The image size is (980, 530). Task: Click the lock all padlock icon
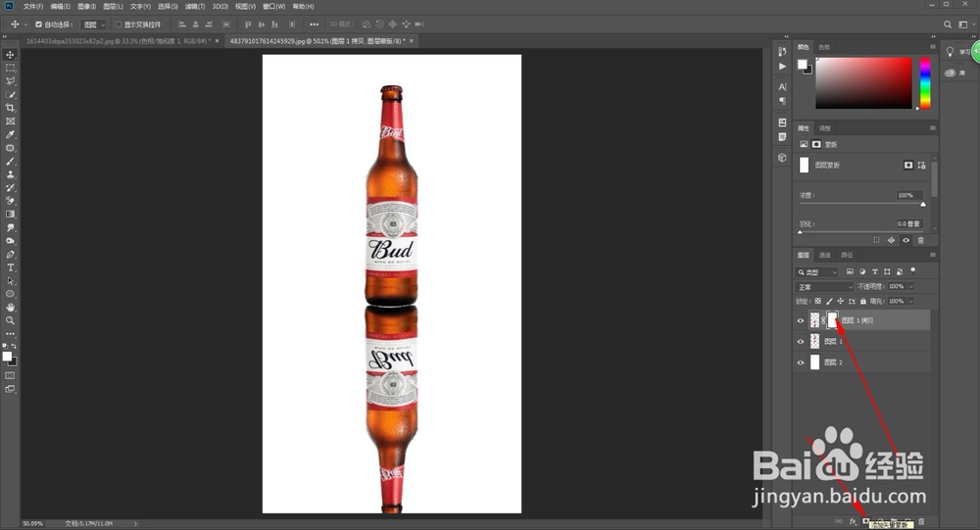[863, 302]
